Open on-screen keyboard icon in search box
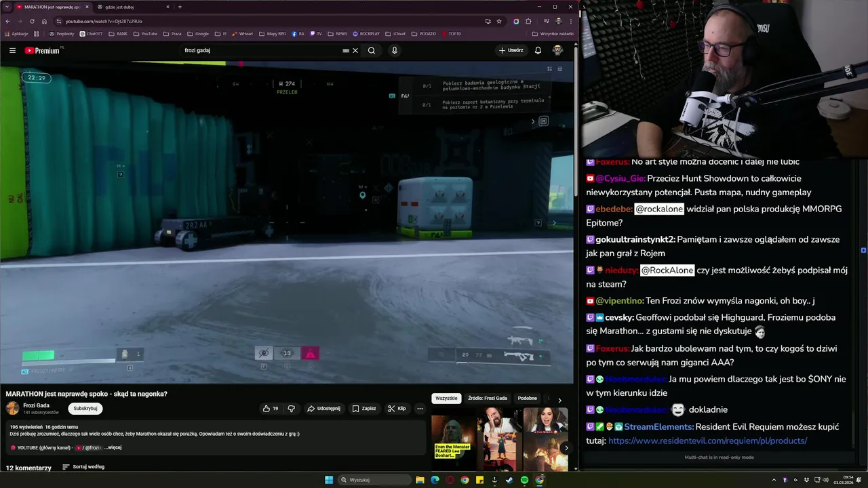Viewport: 868px width, 488px height. click(x=346, y=50)
